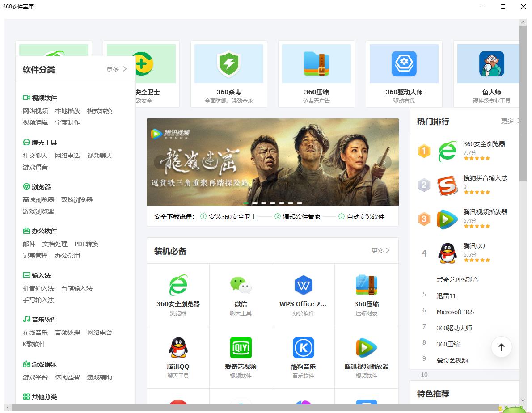Click 腾讯视频播放器 icon in 热门排行
The width and height of the screenshot is (532, 413).
448,219
